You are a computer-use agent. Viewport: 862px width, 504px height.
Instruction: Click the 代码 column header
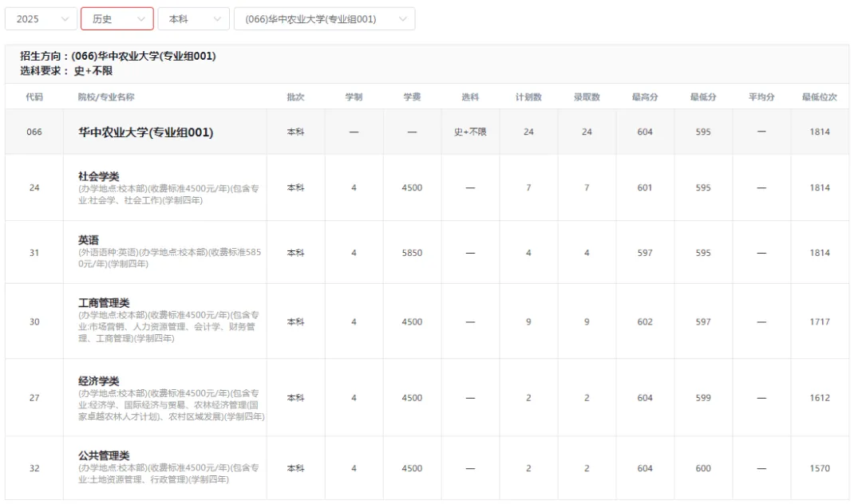point(34,96)
